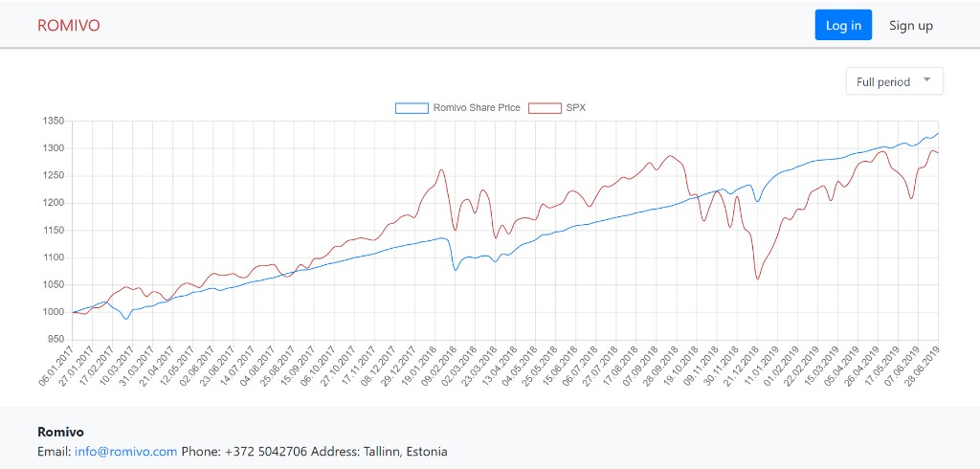Click the 19.10.2018 date label
The image size is (980, 469).
680,367
